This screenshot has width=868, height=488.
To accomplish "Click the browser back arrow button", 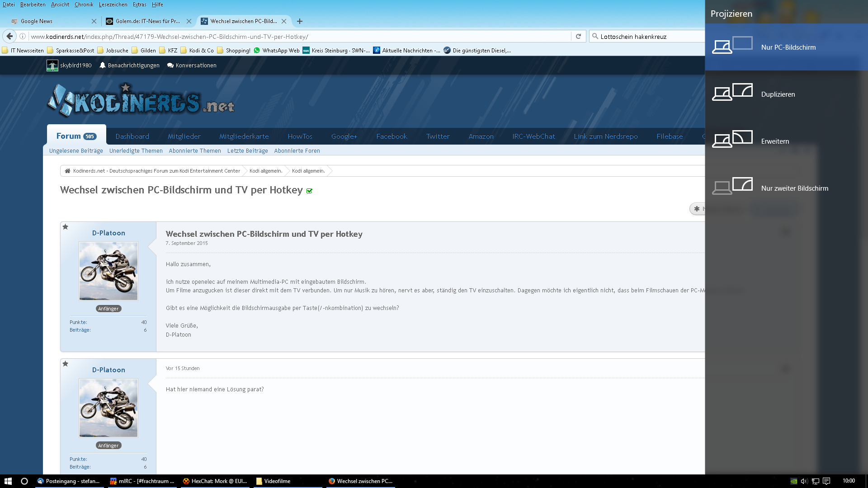I will click(9, 36).
